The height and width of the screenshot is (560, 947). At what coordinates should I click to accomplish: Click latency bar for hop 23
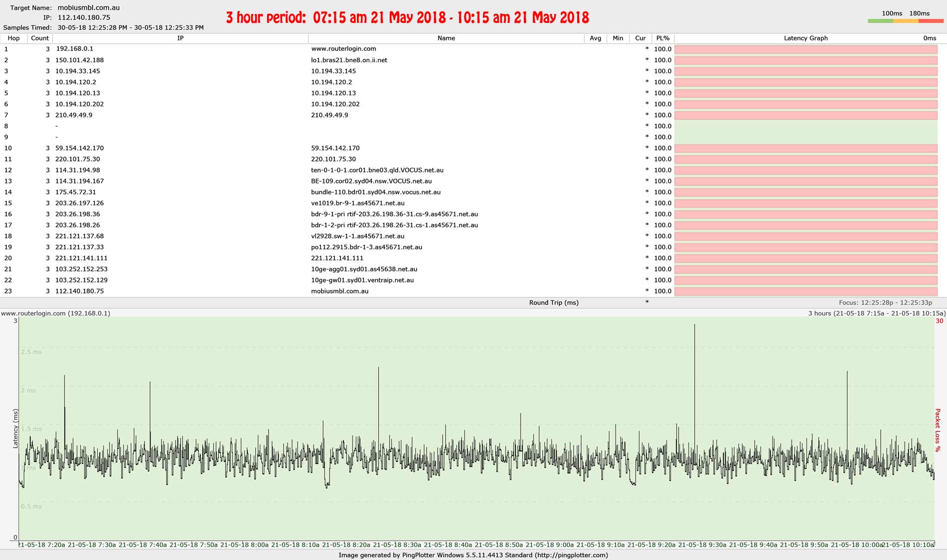tap(806, 291)
